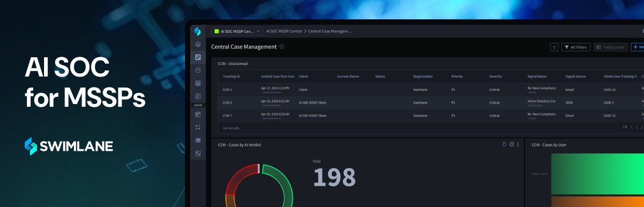Click CASE-13 in the CCM-7 row
This screenshot has height=207, width=644.
point(609,116)
